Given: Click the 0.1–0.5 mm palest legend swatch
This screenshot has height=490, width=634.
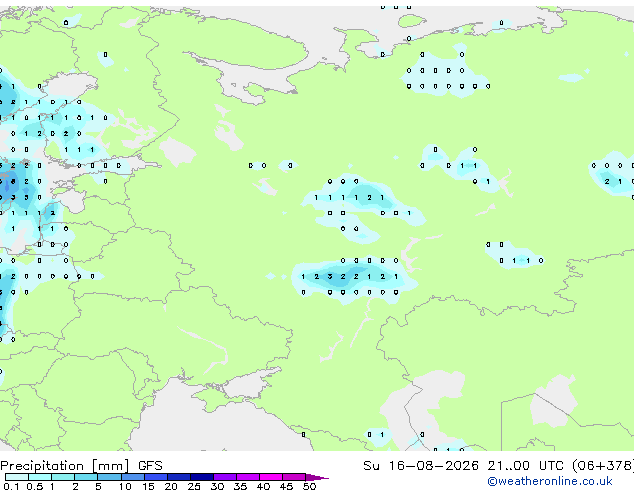Looking at the screenshot, I should 17,477.
